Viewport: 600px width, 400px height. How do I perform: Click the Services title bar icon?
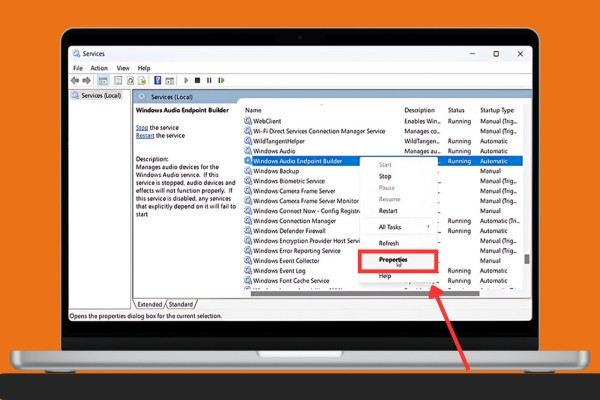pyautogui.click(x=77, y=54)
